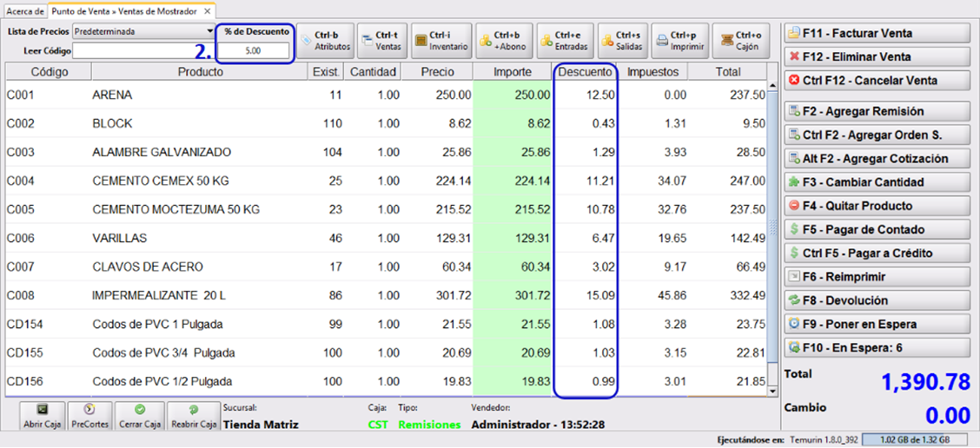The width and height of the screenshot is (980, 448).
Task: Click Importe cell 301.72
Action: pyautogui.click(x=513, y=295)
